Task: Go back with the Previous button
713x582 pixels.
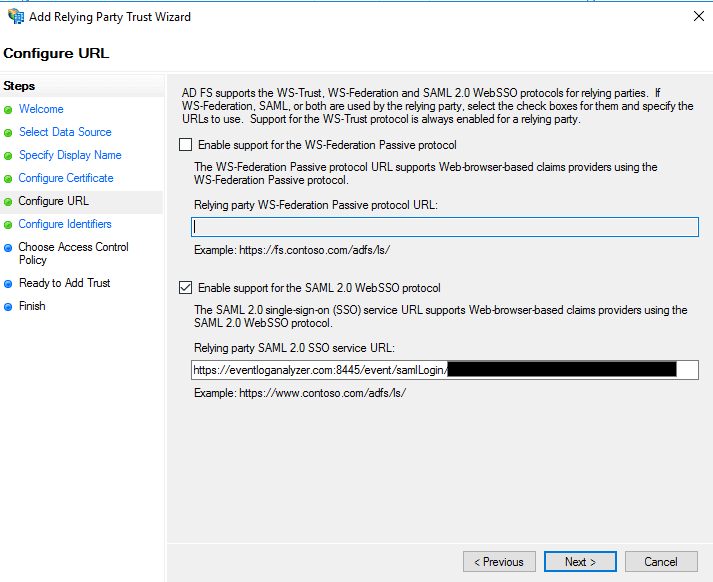Action: click(499, 562)
